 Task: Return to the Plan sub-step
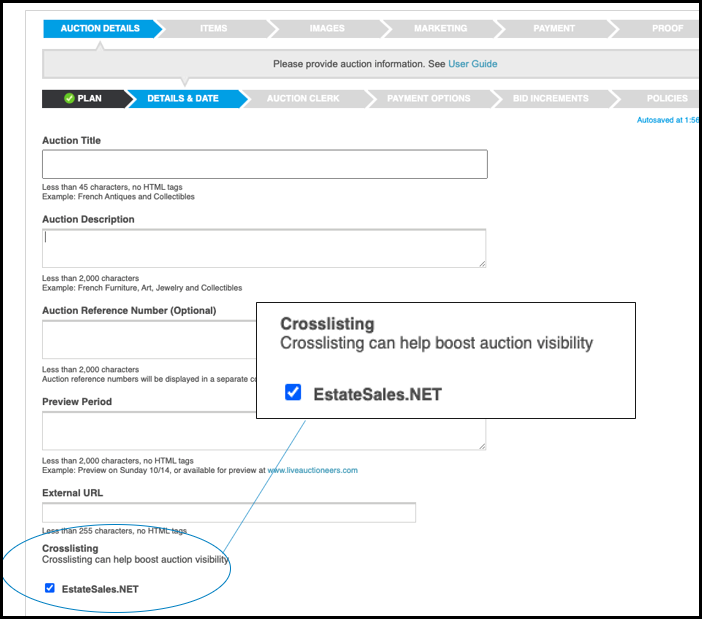click(x=83, y=99)
